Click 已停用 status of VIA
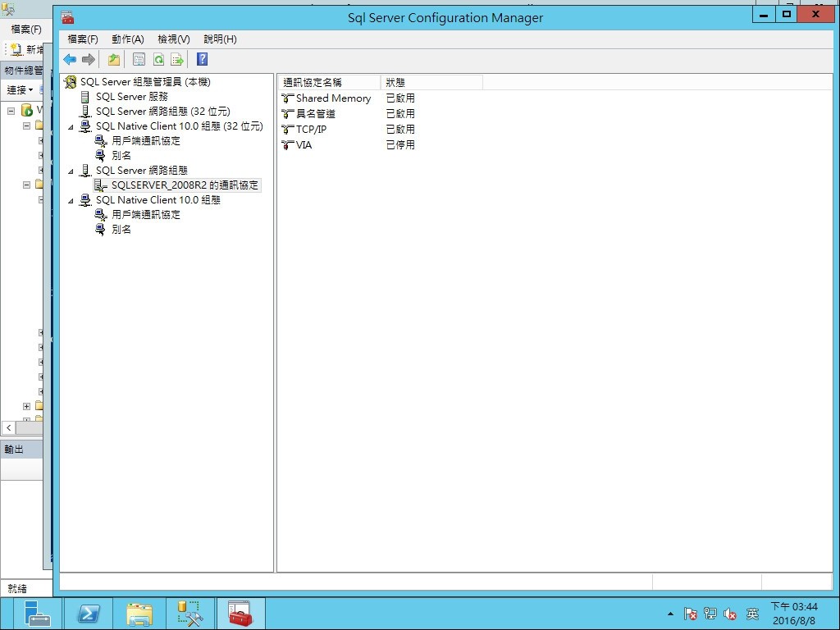This screenshot has height=630, width=840. coord(400,144)
